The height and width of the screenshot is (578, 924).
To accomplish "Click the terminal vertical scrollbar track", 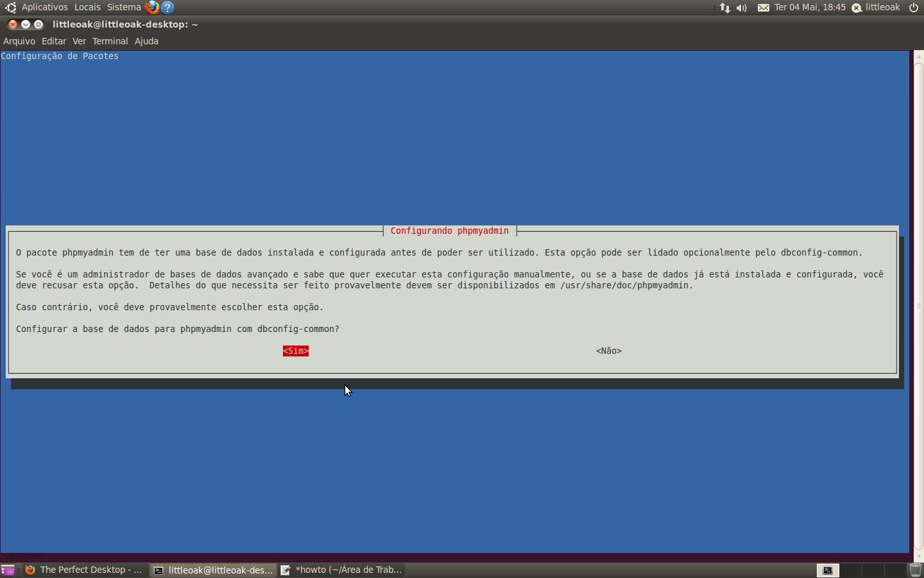I will (x=919, y=306).
